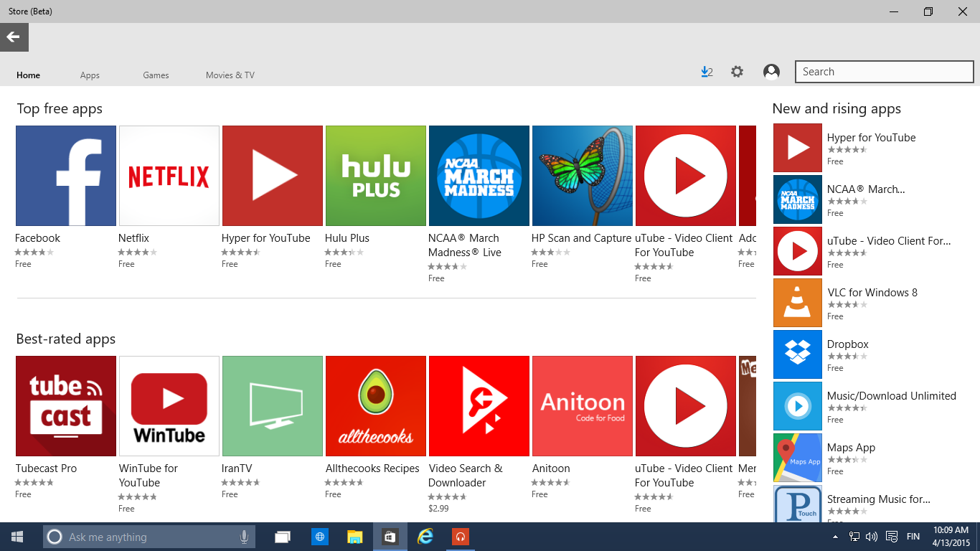Open NCAA March icon in New and rising apps
Image resolution: width=980 pixels, height=551 pixels.
click(798, 199)
